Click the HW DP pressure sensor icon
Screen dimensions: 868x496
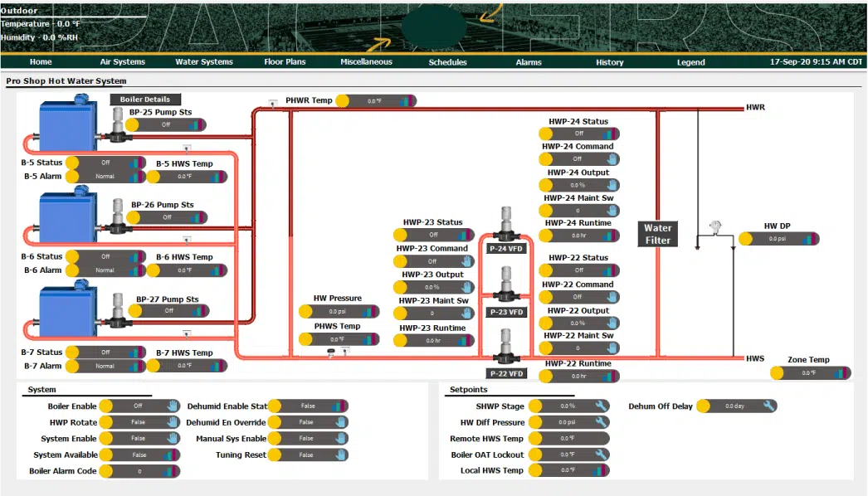[x=716, y=227]
